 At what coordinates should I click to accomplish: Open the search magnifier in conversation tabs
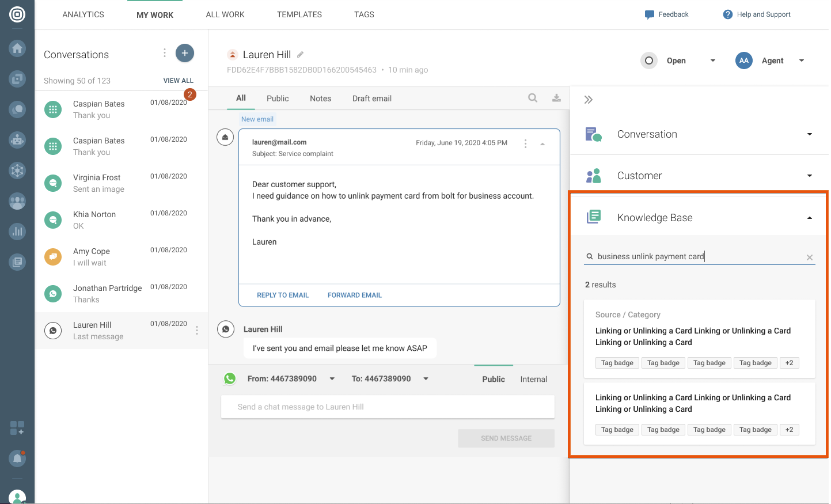(x=533, y=98)
